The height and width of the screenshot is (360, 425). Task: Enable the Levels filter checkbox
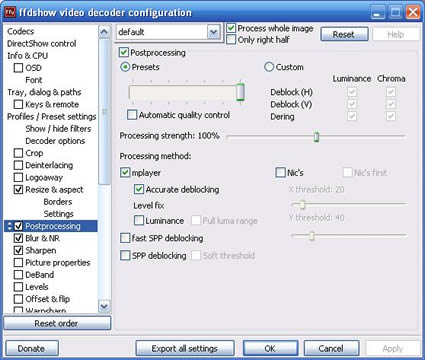18,287
